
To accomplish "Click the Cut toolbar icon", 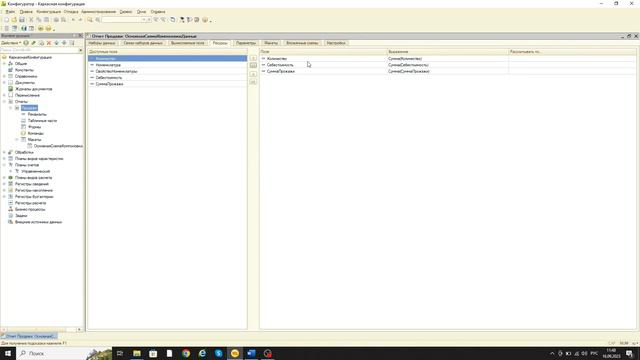I will coord(31,20).
